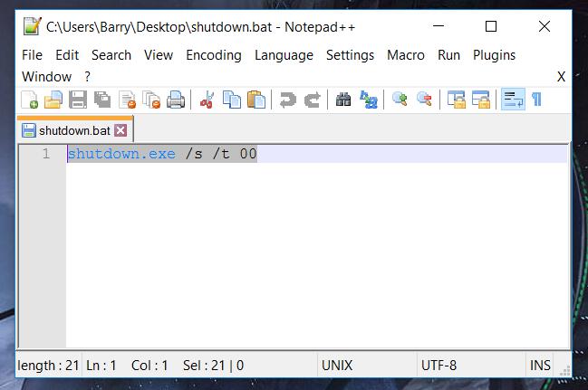This screenshot has height=390, width=588.
Task: Open the View menu
Action: point(159,55)
